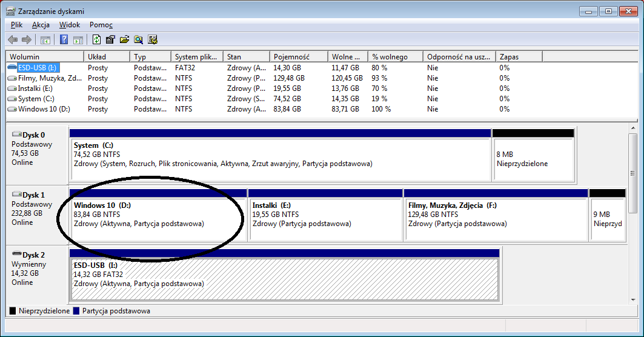Select the 9 MB unallocated block on Dysk 1
The image size is (644, 337).
point(608,219)
